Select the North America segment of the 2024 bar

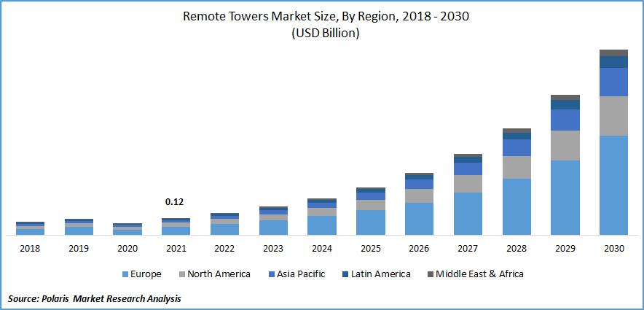click(322, 212)
